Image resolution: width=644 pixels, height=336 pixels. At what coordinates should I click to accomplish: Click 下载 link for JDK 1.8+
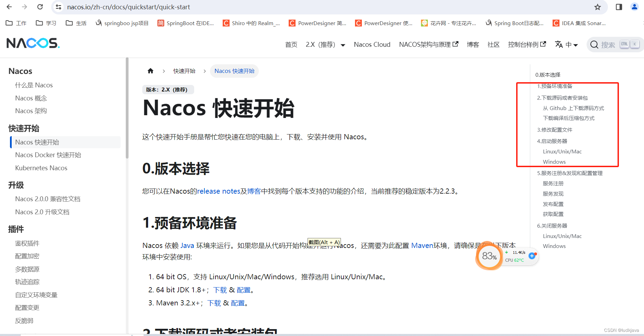[x=220, y=290]
